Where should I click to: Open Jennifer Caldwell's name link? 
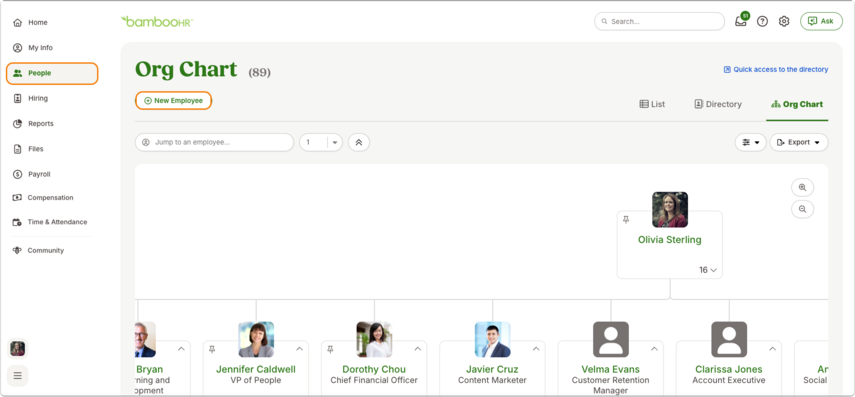point(256,370)
